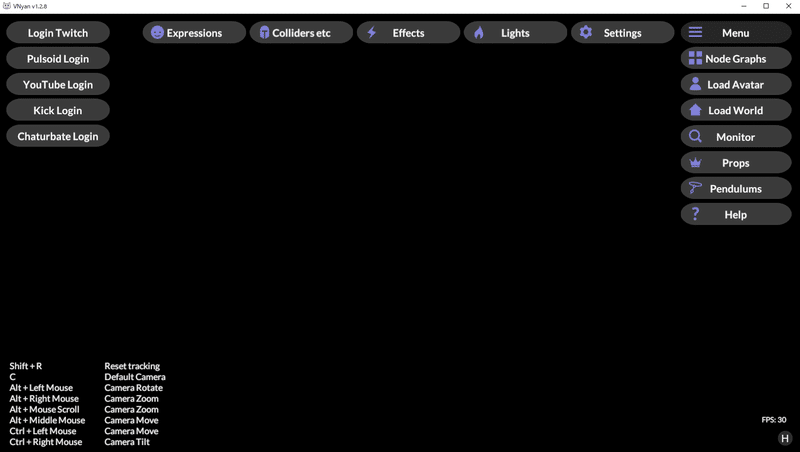Screen dimensions: 800x452
Task: Click the 'Alt + Left Mouse' text
Action: [41, 388]
